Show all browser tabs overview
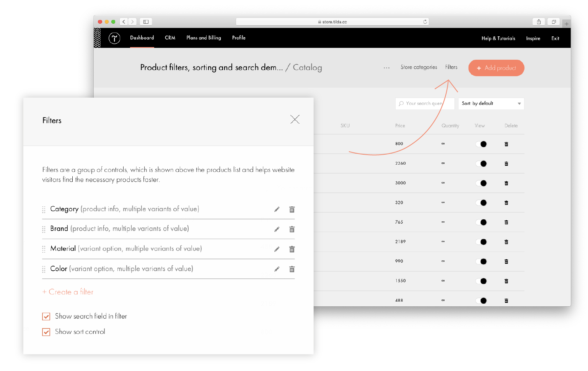The height and width of the screenshot is (371, 588). coord(554,22)
